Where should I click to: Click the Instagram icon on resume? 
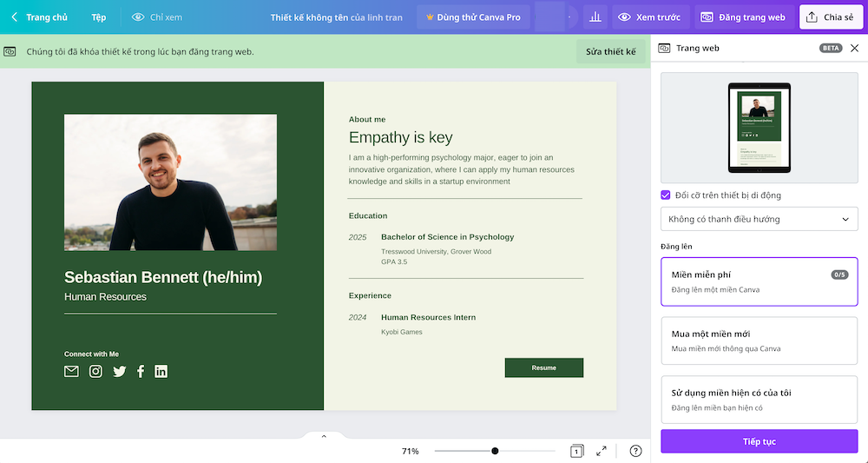(95, 372)
